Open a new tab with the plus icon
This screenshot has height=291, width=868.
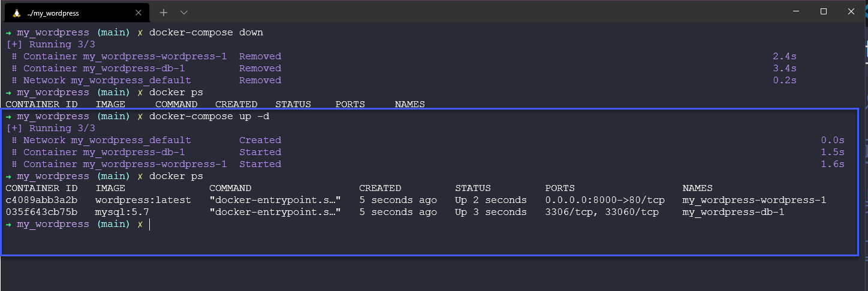[x=164, y=12]
